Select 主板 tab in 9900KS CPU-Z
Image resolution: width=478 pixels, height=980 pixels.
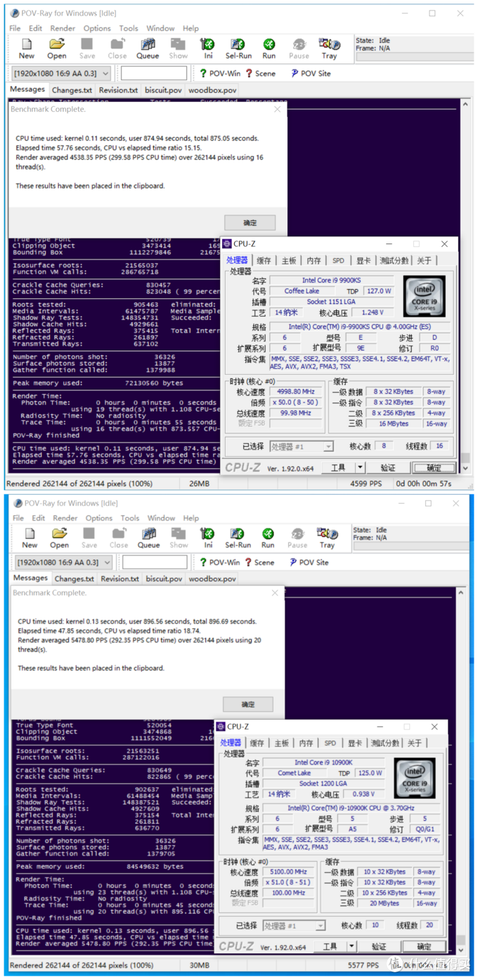(x=289, y=260)
